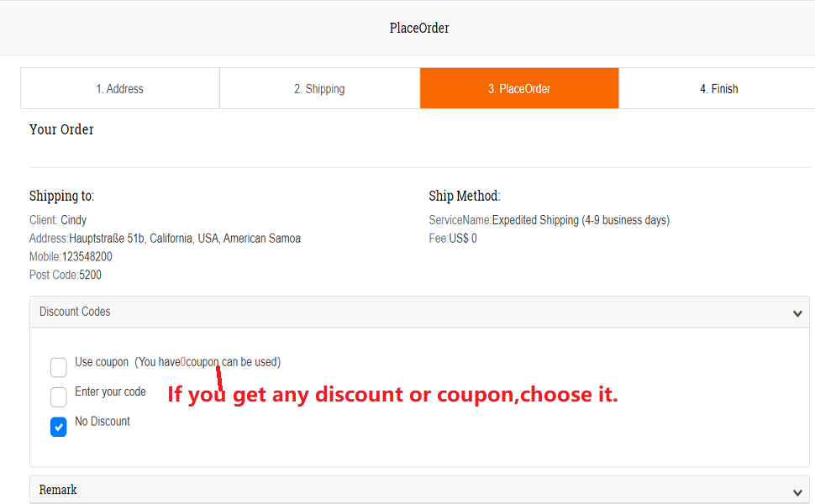Select the 3. PlaceOrder step tab
This screenshot has width=815, height=504.
519,89
